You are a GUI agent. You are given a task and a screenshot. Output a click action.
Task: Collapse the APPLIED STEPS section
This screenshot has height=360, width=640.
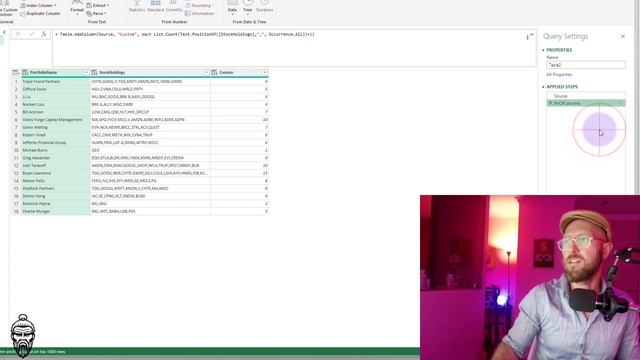point(543,87)
